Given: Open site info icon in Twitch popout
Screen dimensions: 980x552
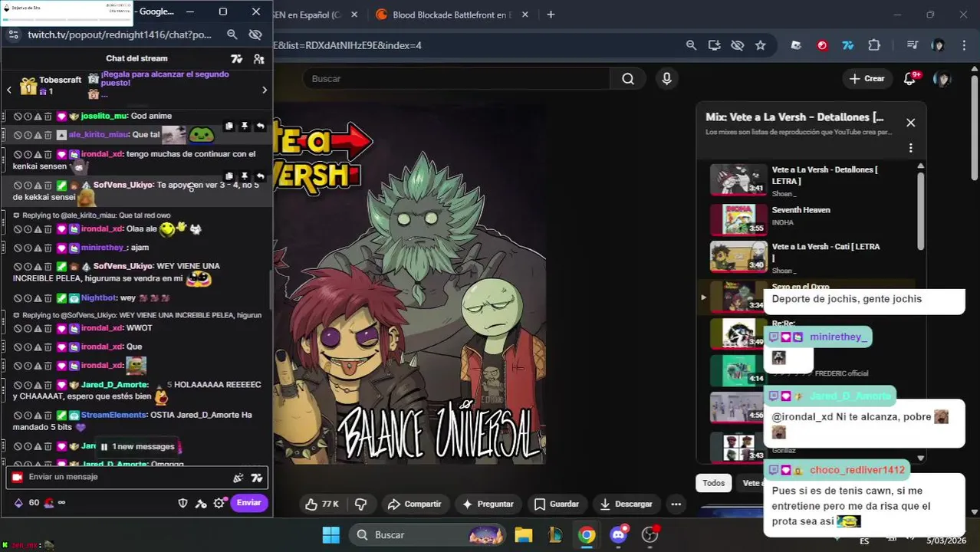Looking at the screenshot, I should pyautogui.click(x=12, y=34).
